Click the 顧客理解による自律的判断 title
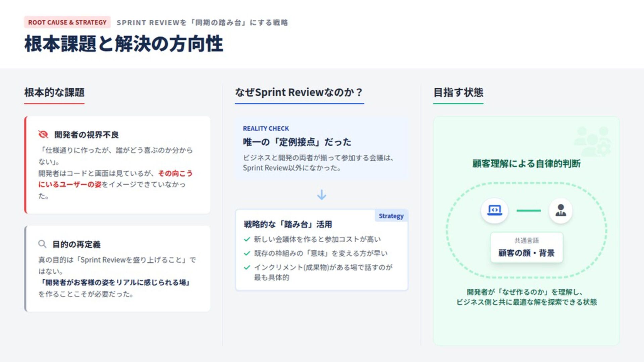The image size is (644, 362). [526, 164]
